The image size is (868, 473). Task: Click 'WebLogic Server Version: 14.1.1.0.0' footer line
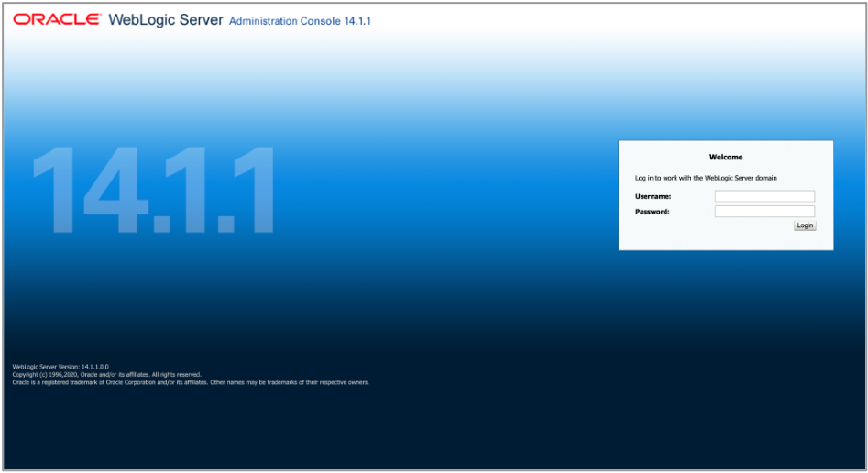point(60,367)
